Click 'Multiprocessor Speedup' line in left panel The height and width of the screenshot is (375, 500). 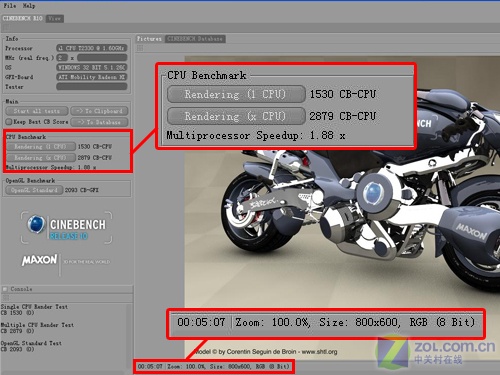(51, 167)
